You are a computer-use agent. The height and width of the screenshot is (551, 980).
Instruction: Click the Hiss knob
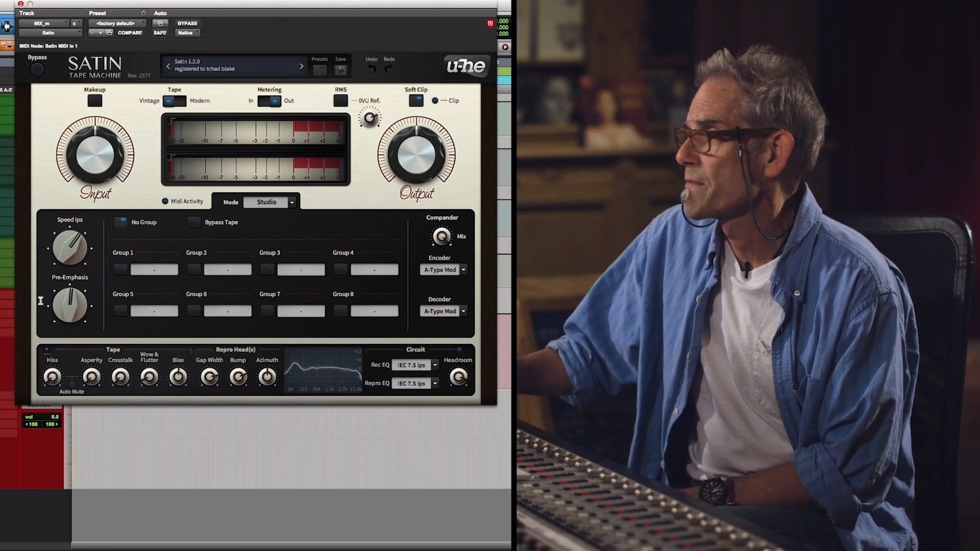click(x=52, y=377)
